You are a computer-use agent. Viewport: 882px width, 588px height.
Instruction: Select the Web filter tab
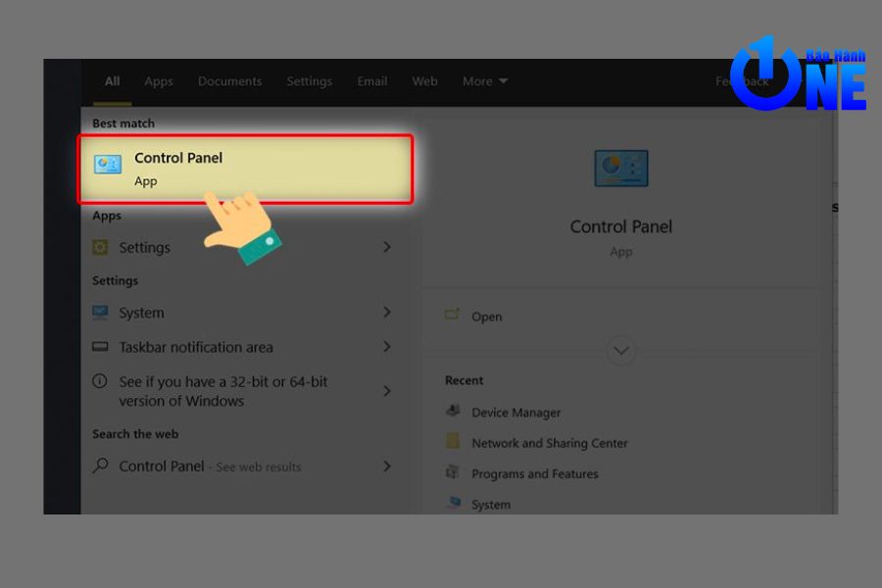(x=424, y=81)
